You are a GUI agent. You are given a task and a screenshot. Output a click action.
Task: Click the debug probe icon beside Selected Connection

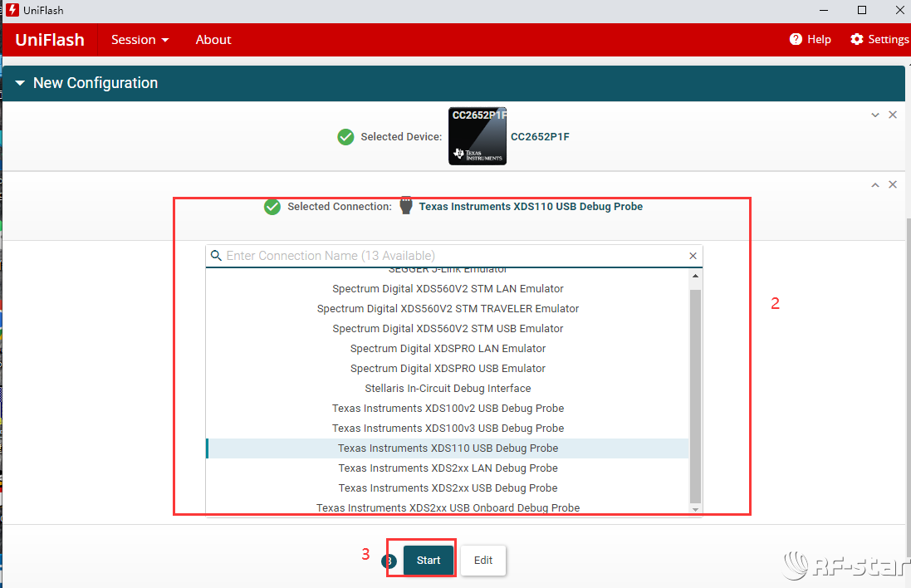406,206
